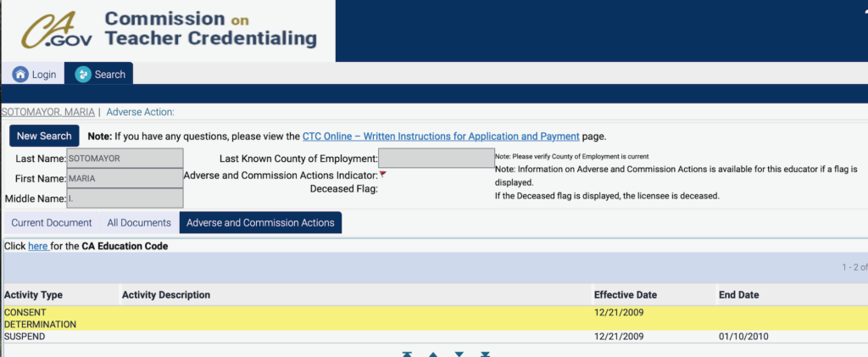Jump to last record with bottom arrow
Screen dimensions: 868x357
click(x=485, y=354)
